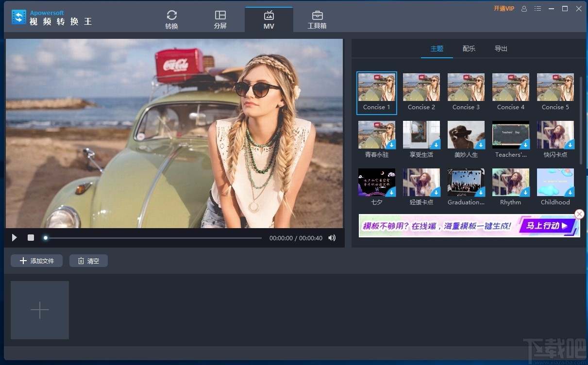Screen dimensions: 588x365
Task: Close the template promotion banner
Action: click(x=579, y=214)
